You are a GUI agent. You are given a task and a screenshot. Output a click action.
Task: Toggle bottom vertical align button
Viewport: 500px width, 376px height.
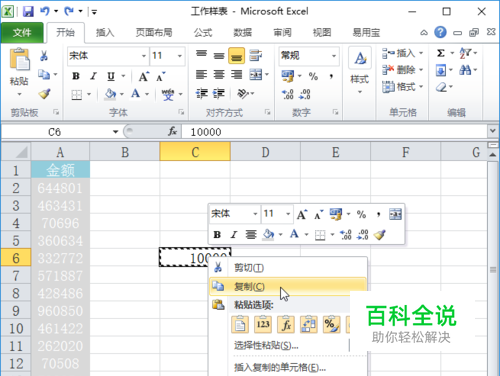(236, 56)
